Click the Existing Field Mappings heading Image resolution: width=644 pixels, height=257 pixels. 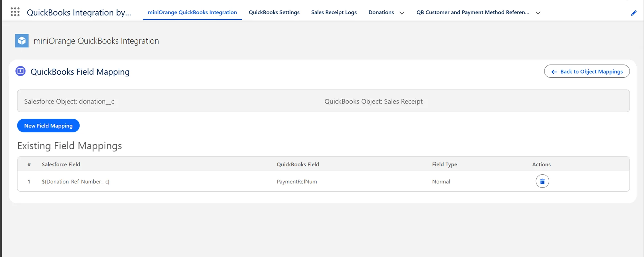70,146
